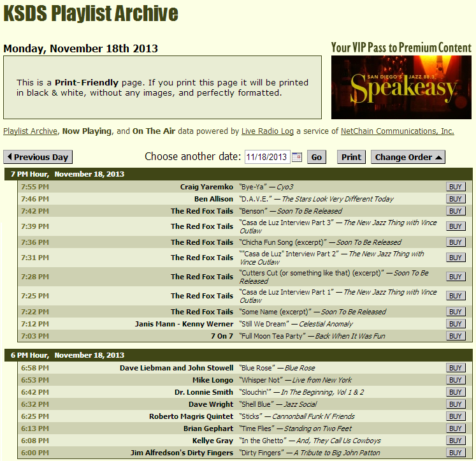Buy Dave Liebman's "Blue Rose"
The height and width of the screenshot is (461, 476).
[x=456, y=368]
